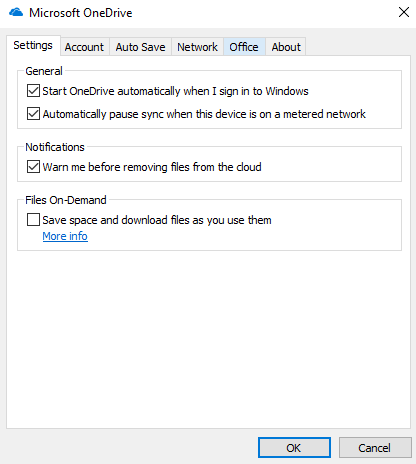The width and height of the screenshot is (416, 464).
Task: Open the More info link
Action: tap(65, 236)
